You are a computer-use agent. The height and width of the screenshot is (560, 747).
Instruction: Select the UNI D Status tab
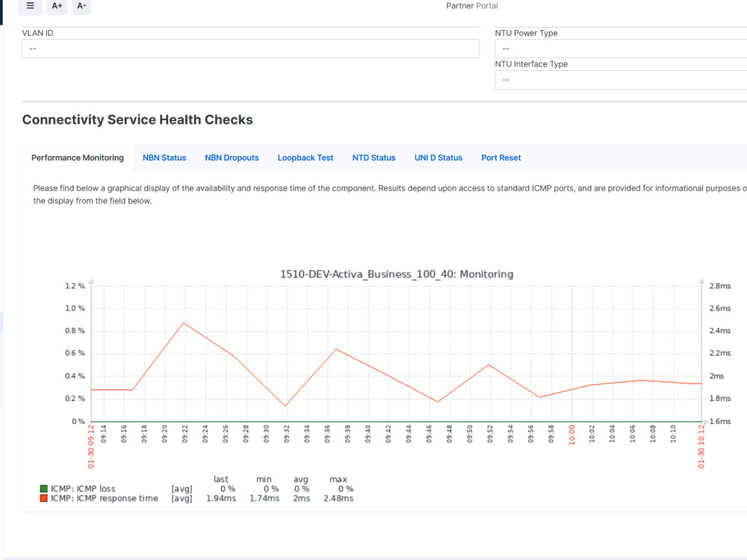438,158
